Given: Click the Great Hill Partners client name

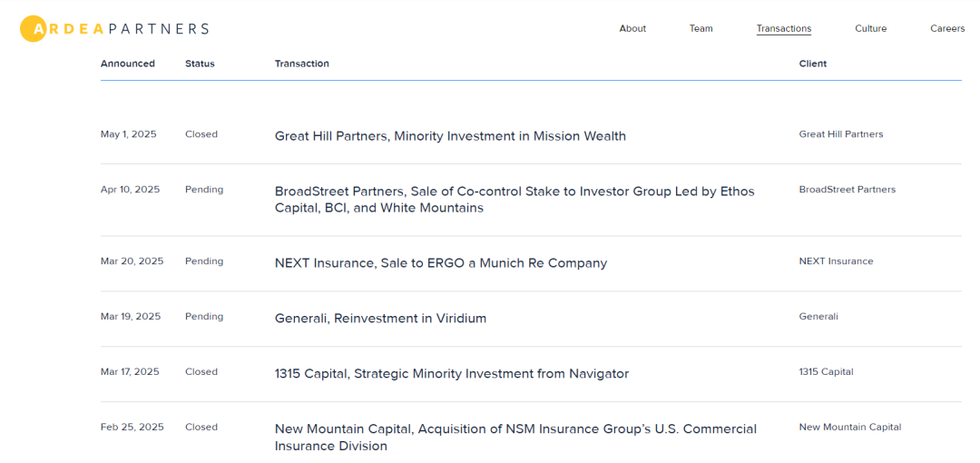Looking at the screenshot, I should 840,134.
